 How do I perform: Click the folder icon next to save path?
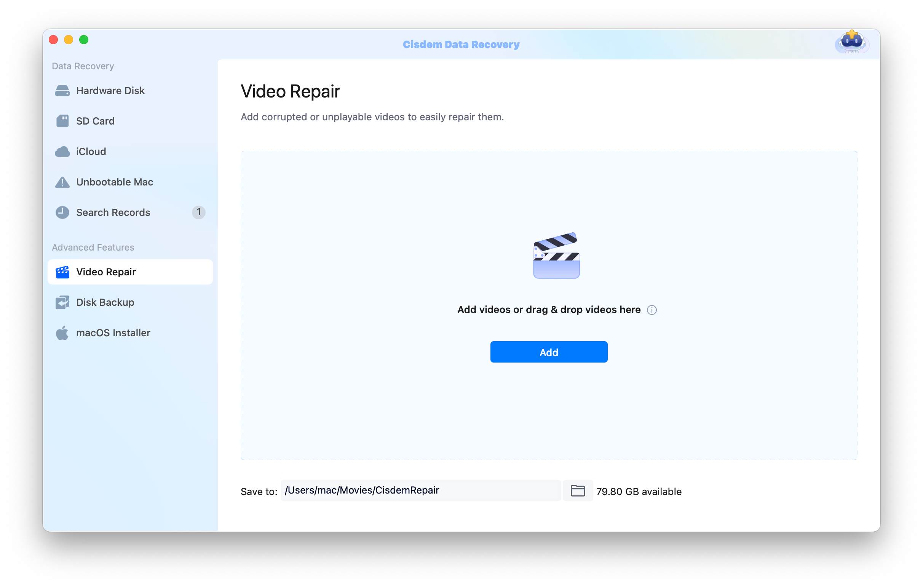click(x=578, y=491)
